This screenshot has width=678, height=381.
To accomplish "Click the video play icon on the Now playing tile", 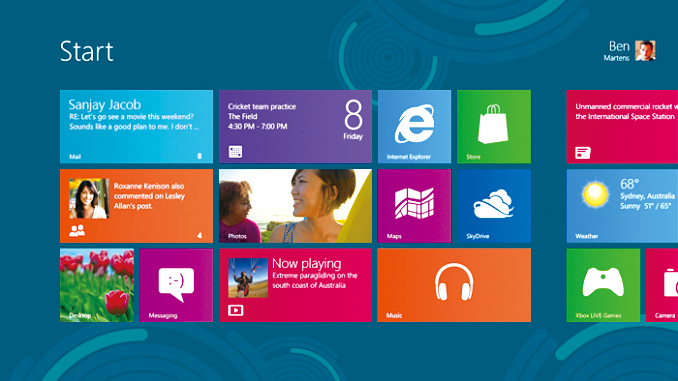I will [x=236, y=310].
